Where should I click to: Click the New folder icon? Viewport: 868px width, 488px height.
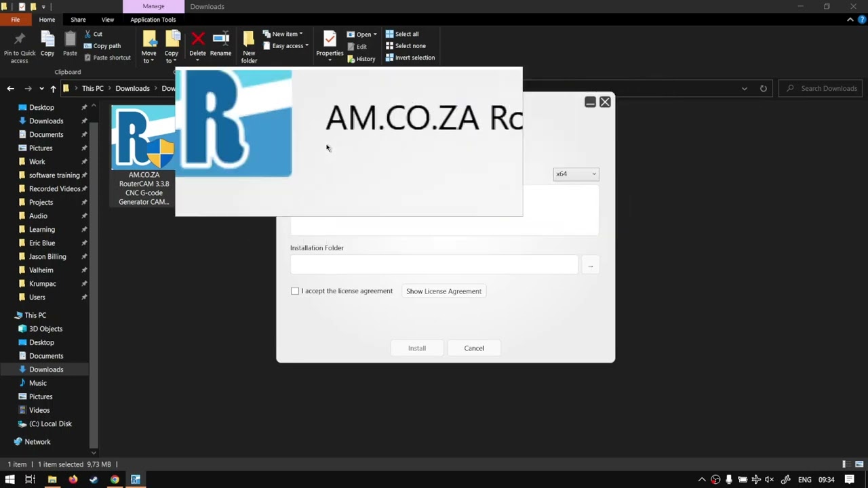click(249, 39)
